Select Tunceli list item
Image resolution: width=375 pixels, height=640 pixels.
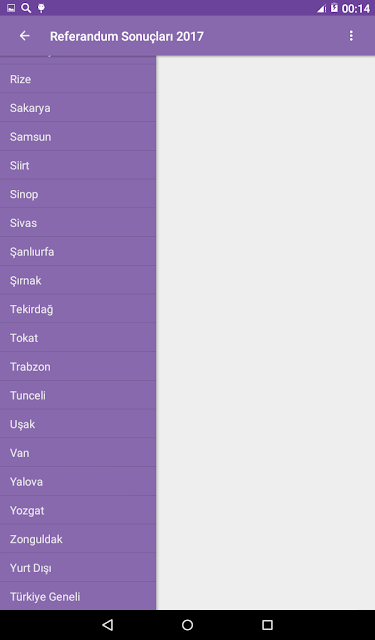(x=78, y=395)
